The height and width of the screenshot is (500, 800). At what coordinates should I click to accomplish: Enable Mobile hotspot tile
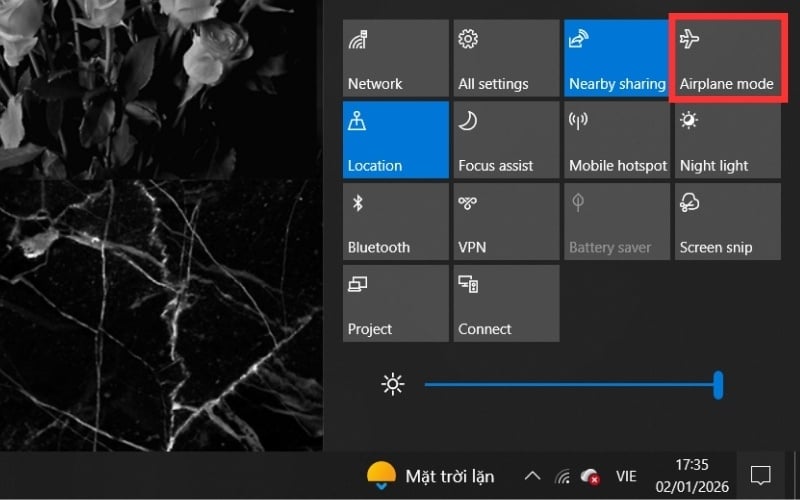[616, 141]
